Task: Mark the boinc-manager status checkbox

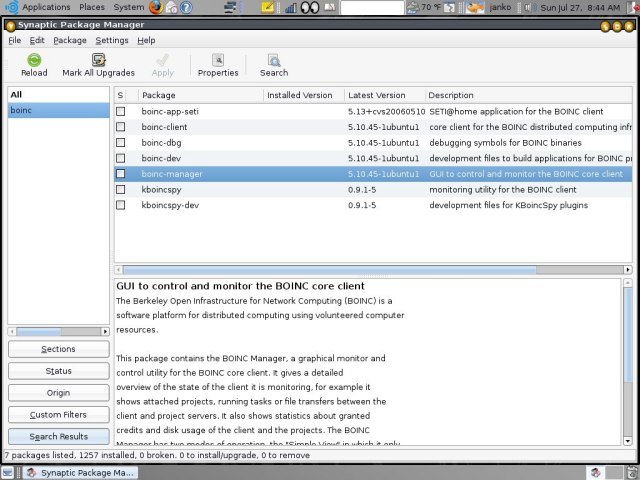Action: click(120, 174)
